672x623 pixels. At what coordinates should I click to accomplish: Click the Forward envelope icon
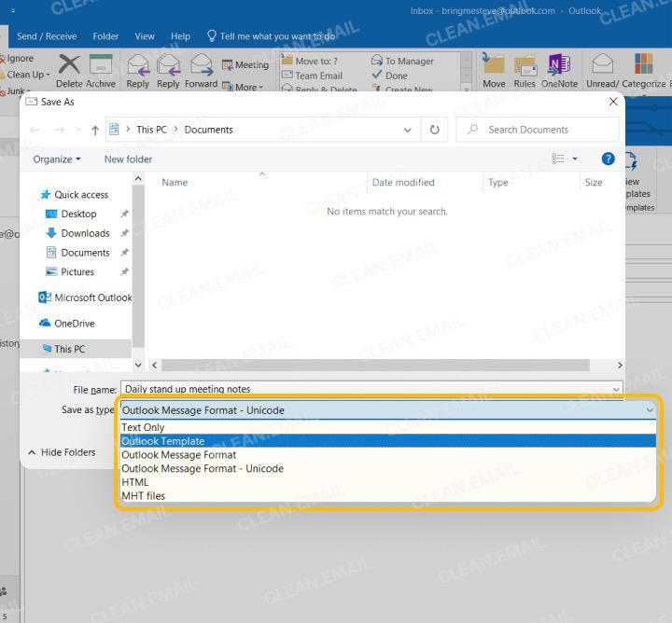coord(202,64)
